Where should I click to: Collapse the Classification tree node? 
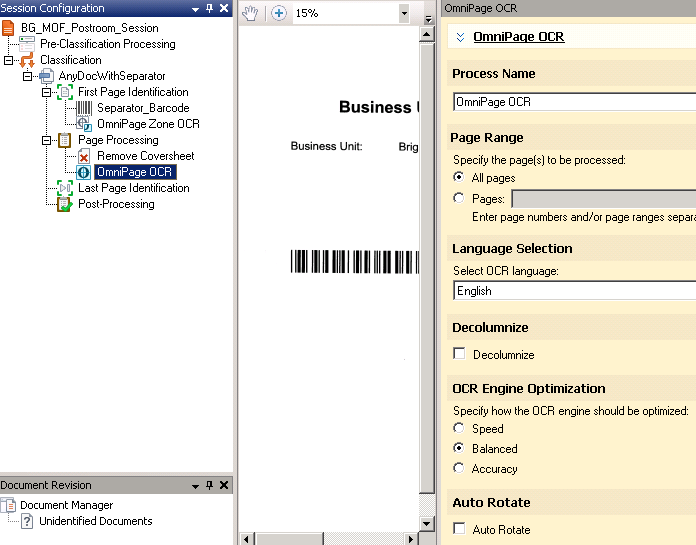pos(8,60)
